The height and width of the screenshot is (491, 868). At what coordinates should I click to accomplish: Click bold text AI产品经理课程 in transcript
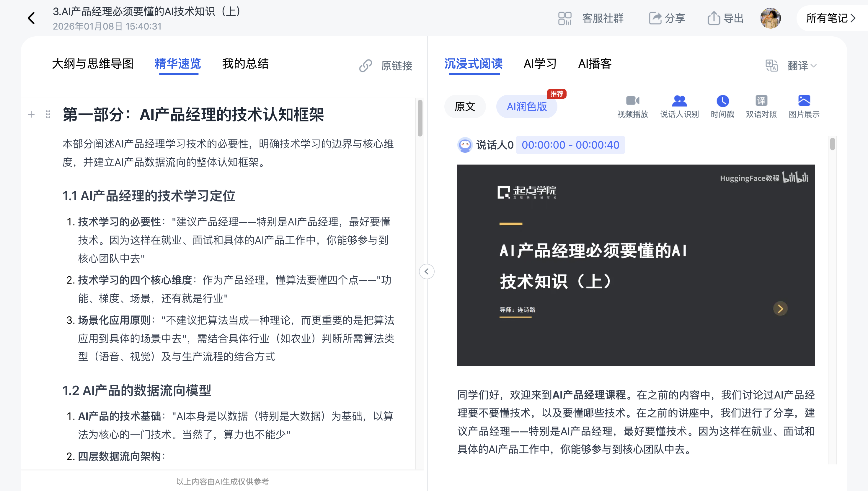(589, 395)
